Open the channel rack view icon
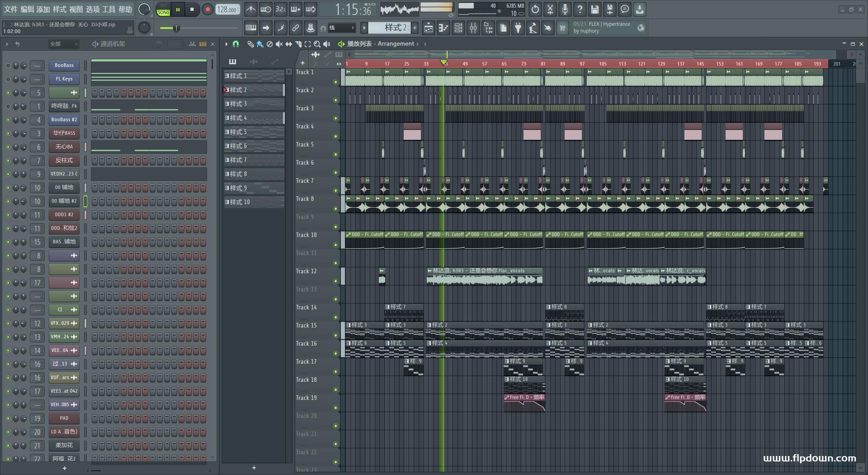The height and width of the screenshot is (475, 868). [458, 28]
